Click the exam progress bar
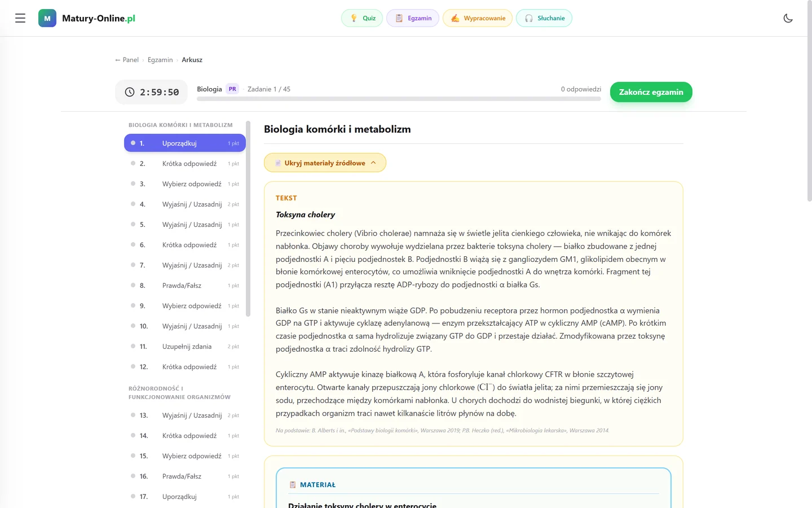 399,99
